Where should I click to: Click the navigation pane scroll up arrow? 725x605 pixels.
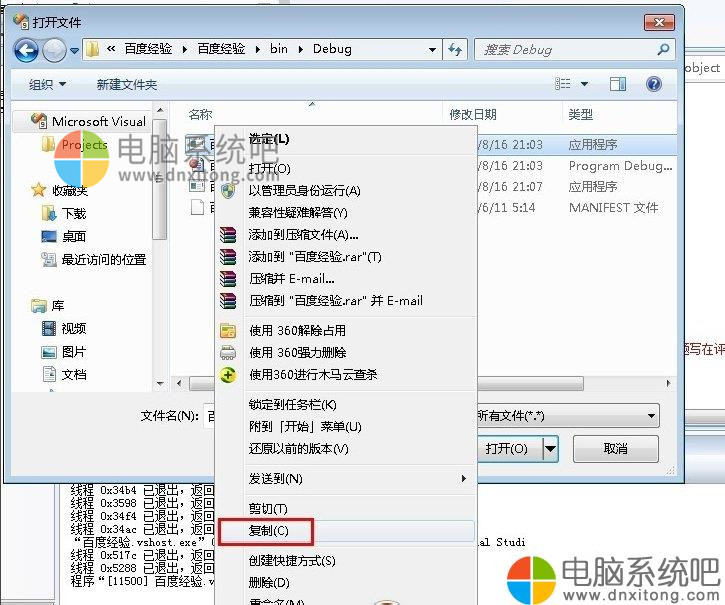(x=160, y=110)
